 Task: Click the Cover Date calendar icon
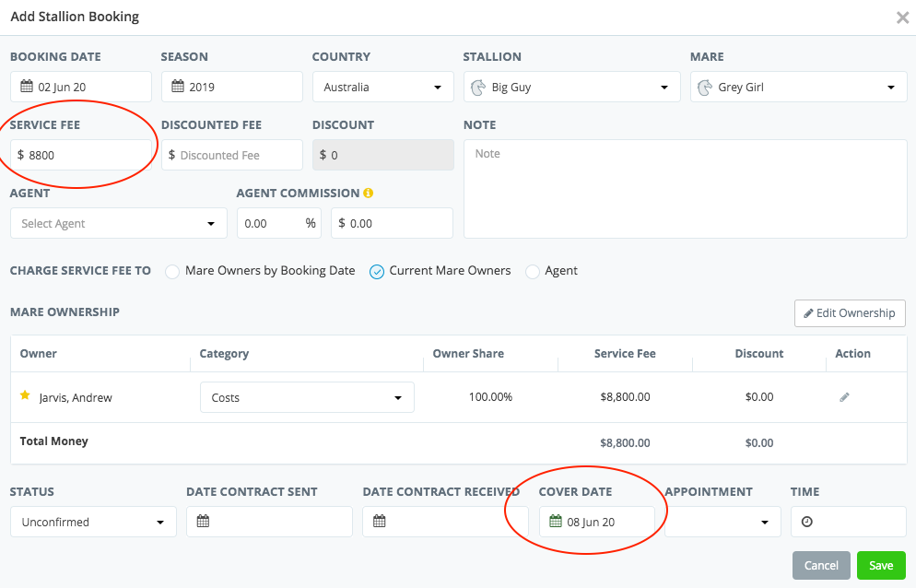click(x=555, y=522)
